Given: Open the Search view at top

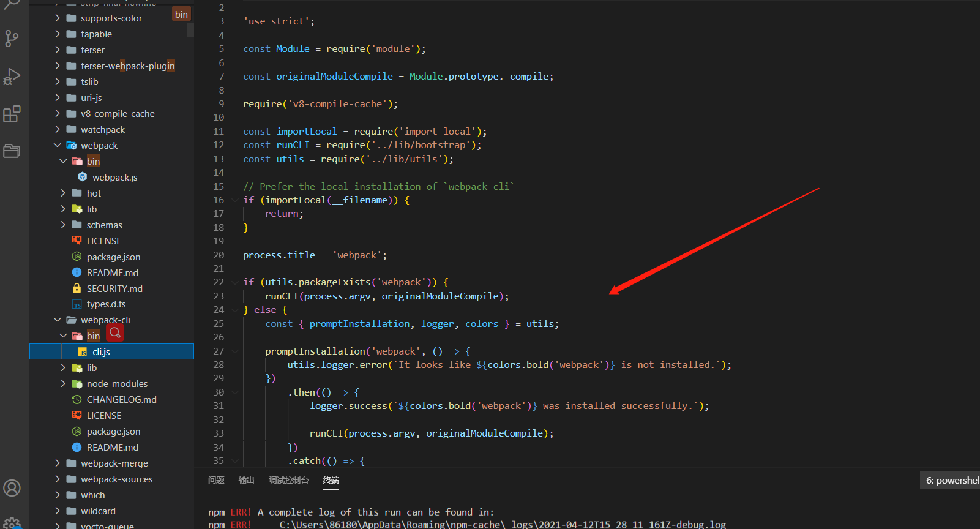Looking at the screenshot, I should pyautogui.click(x=12, y=5).
